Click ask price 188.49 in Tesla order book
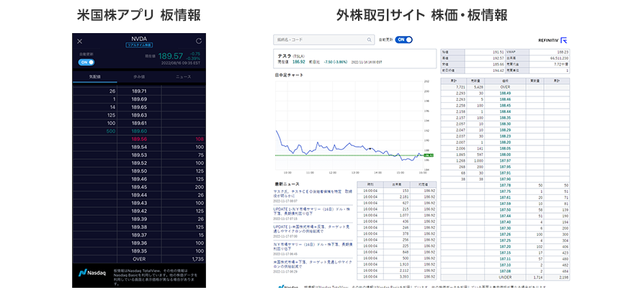644x295 pixels. [x=504, y=93]
